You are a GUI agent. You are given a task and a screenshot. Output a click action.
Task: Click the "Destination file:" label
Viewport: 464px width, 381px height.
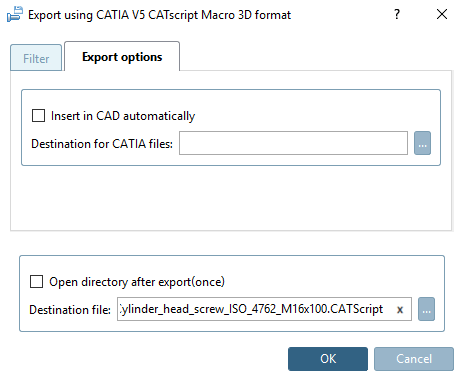[x=70, y=310]
